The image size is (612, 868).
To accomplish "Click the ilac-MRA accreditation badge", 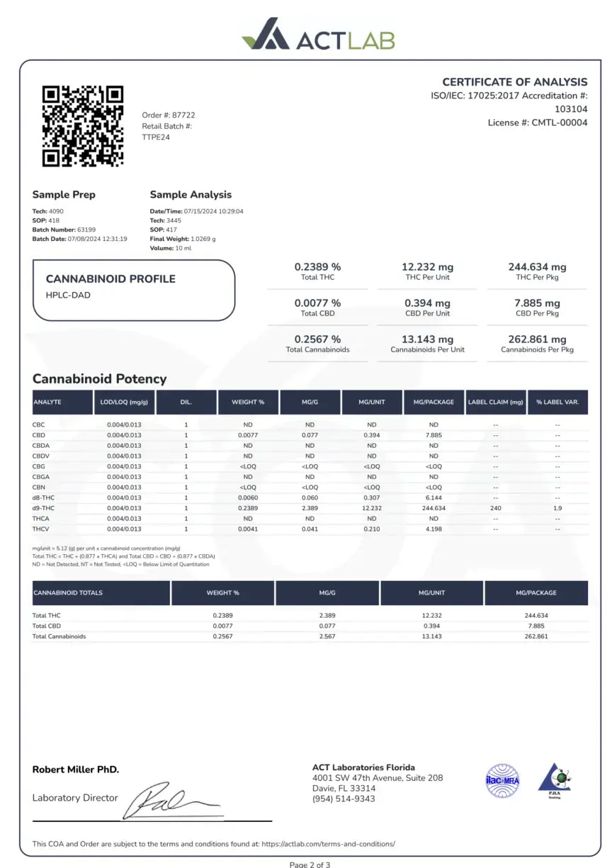I will coord(502,779).
